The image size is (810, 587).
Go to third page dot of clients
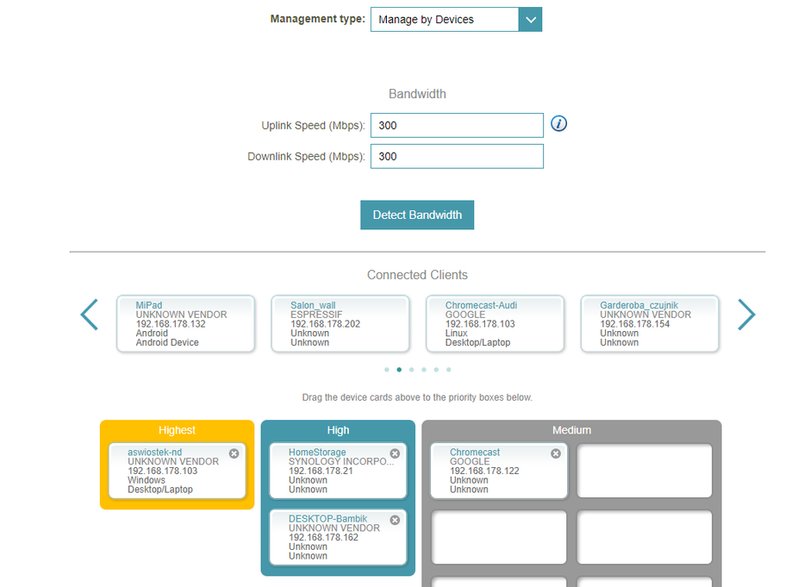click(x=411, y=369)
